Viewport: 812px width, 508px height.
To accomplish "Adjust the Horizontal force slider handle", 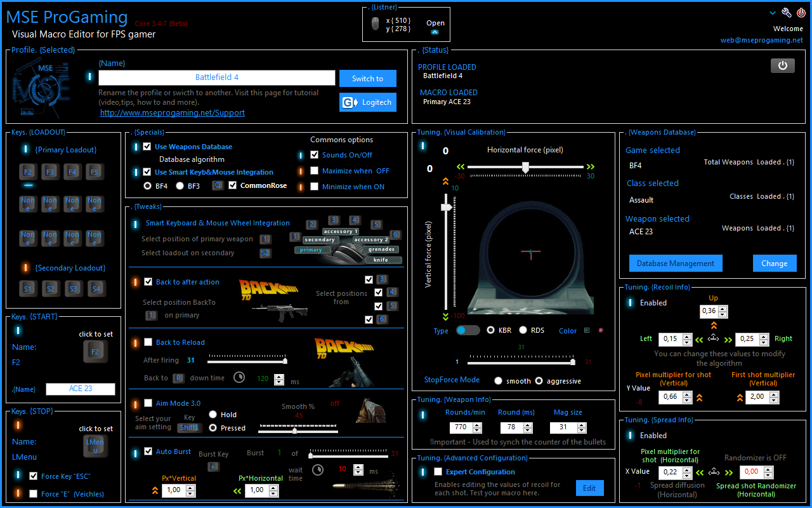I will point(525,167).
